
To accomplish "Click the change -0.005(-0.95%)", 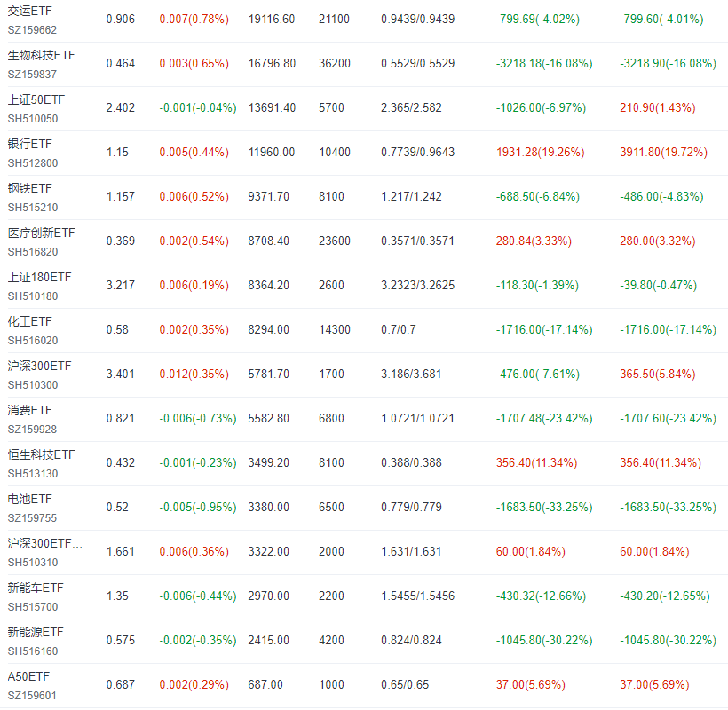I will (198, 508).
